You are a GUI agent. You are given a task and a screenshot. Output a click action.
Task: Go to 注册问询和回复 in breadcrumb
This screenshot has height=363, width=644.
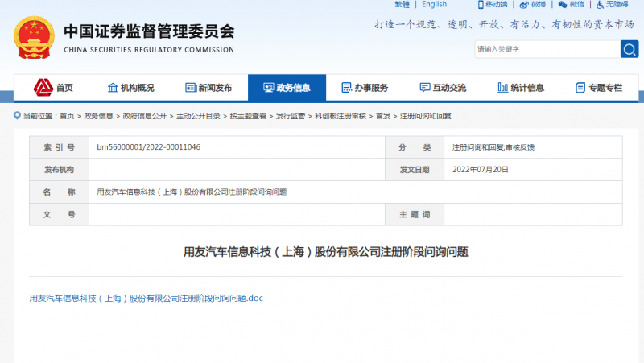426,116
